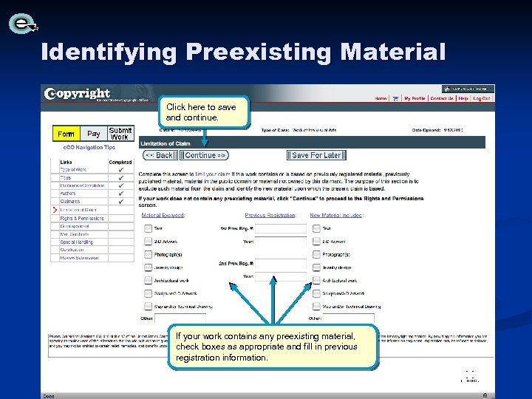Open the Form tab
The height and width of the screenshot is (399, 532).
coord(66,134)
